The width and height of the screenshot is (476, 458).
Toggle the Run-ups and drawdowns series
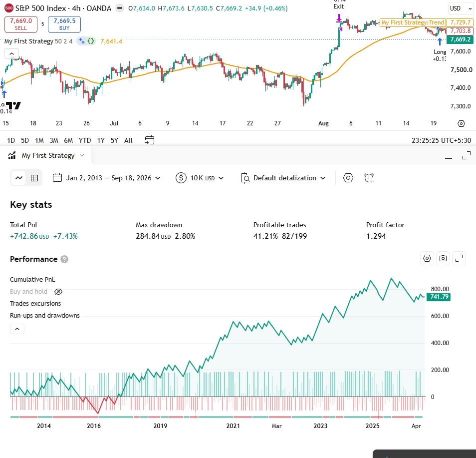[44, 316]
